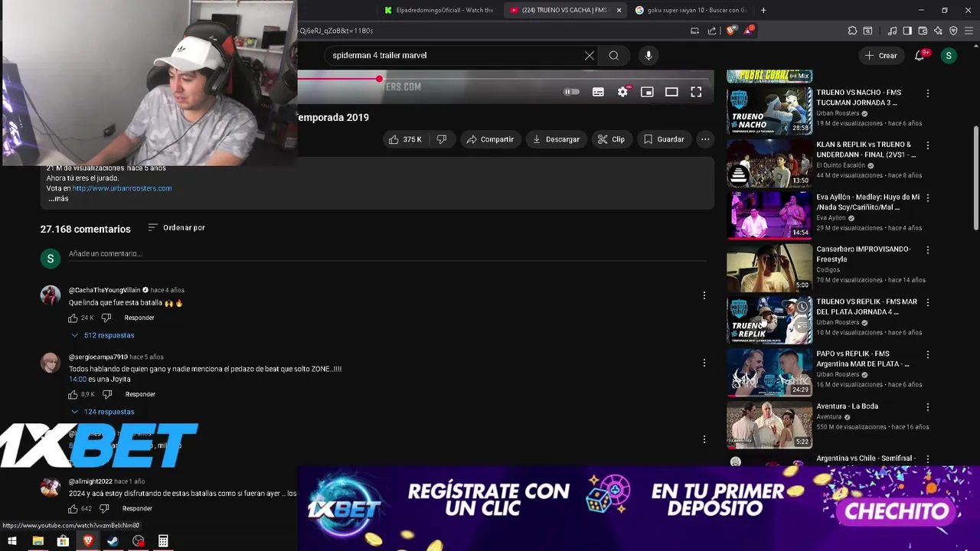The image size is (980, 551).
Task: Click the page vertical scrollbar
Action: (975, 178)
